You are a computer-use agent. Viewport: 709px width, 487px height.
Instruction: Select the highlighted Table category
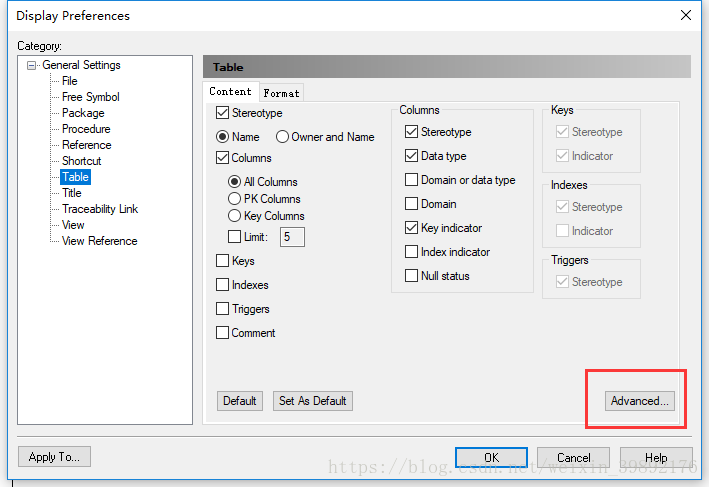tap(76, 177)
